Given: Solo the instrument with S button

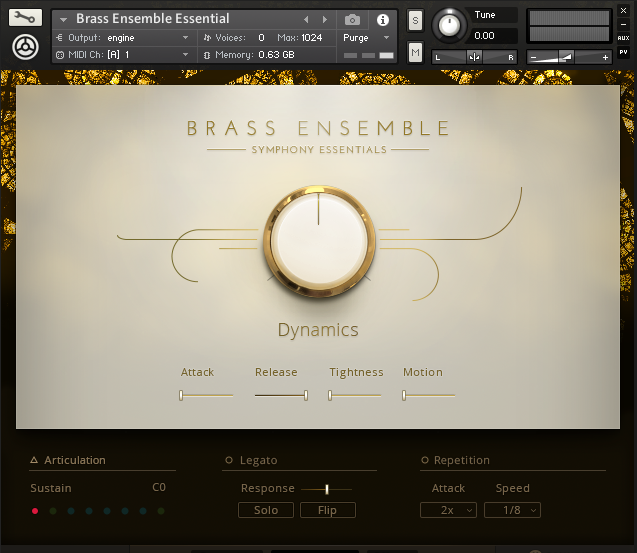Looking at the screenshot, I should coord(415,20).
